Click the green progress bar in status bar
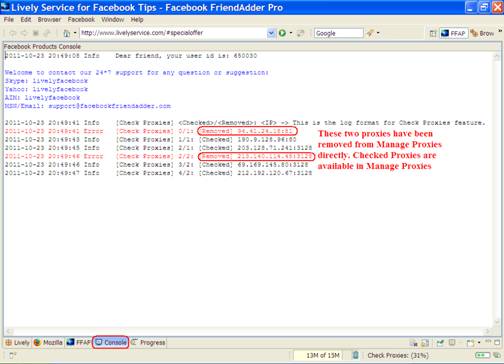Viewport: 504px width, 364px height. tap(482, 355)
